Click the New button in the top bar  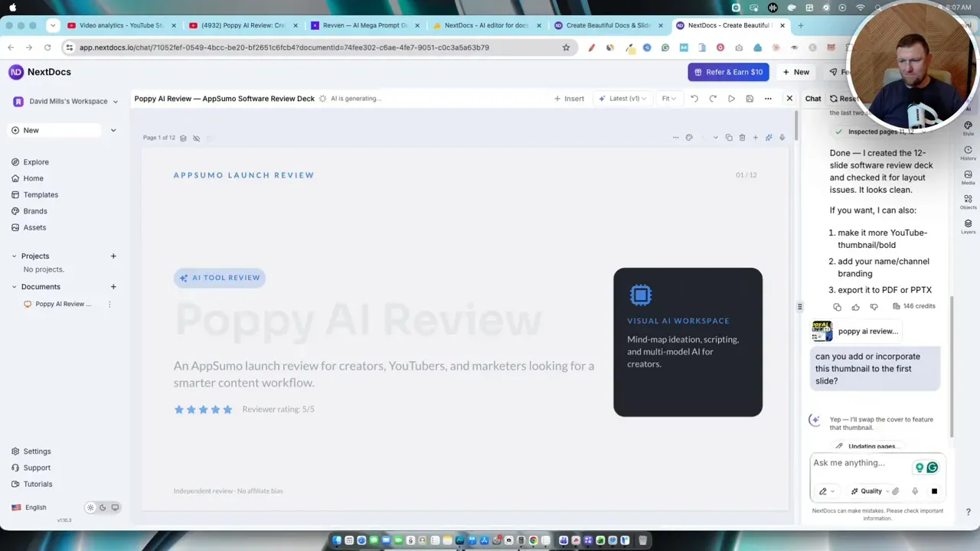pos(795,72)
